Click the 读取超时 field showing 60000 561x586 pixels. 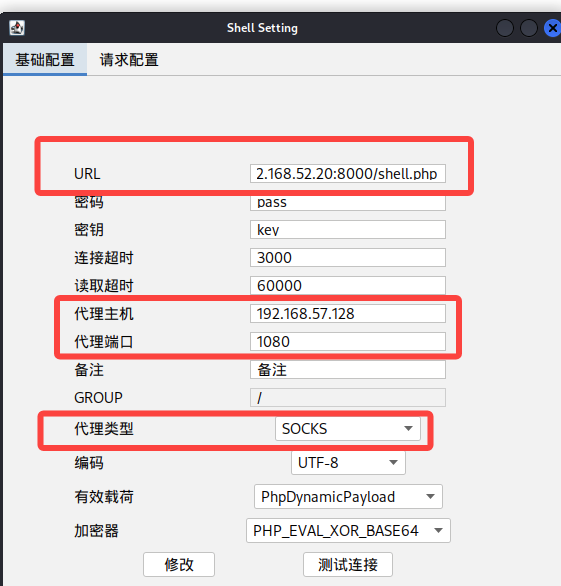coord(348,286)
